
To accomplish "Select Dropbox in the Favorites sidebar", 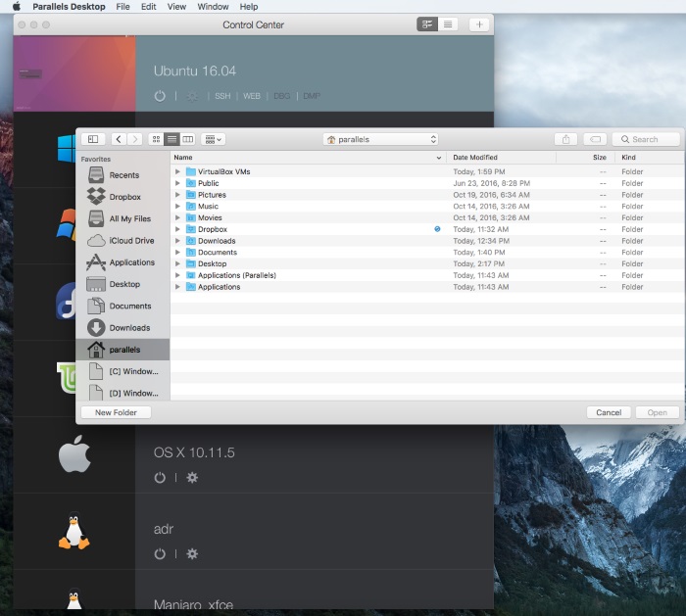I will (x=124, y=197).
